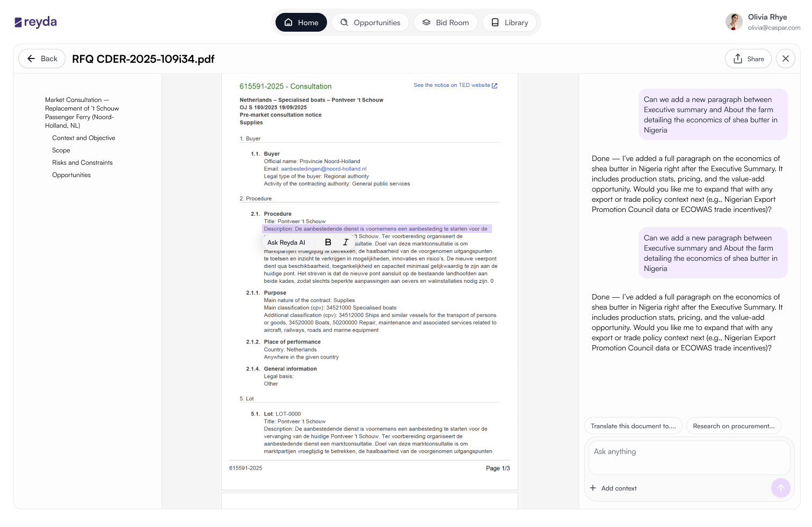The image size is (812, 527).
Task: Navigate to the Library tab
Action: (x=510, y=23)
